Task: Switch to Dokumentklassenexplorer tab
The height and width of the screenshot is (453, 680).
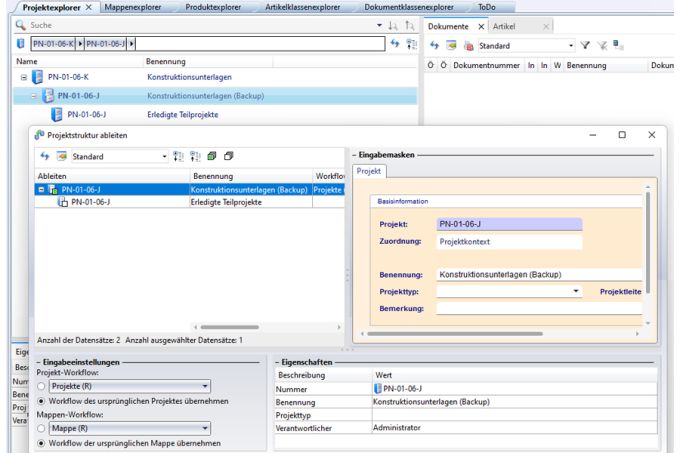Action: (409, 7)
